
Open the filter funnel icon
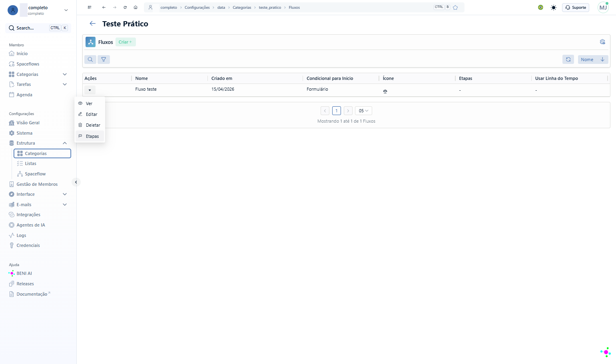104,60
